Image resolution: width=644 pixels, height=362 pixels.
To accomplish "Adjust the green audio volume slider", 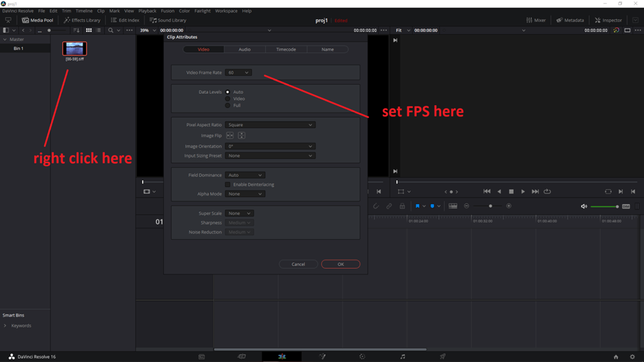I will 604,207.
